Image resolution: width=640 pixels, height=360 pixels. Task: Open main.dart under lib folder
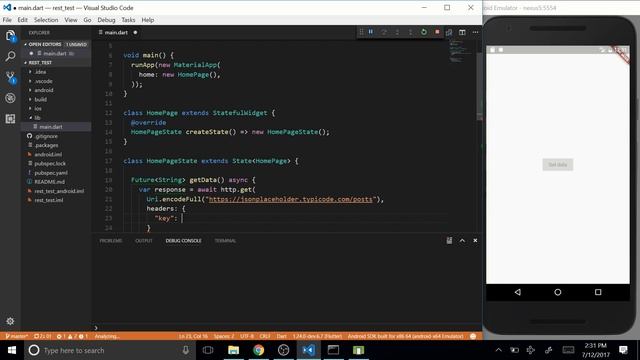pos(56,127)
